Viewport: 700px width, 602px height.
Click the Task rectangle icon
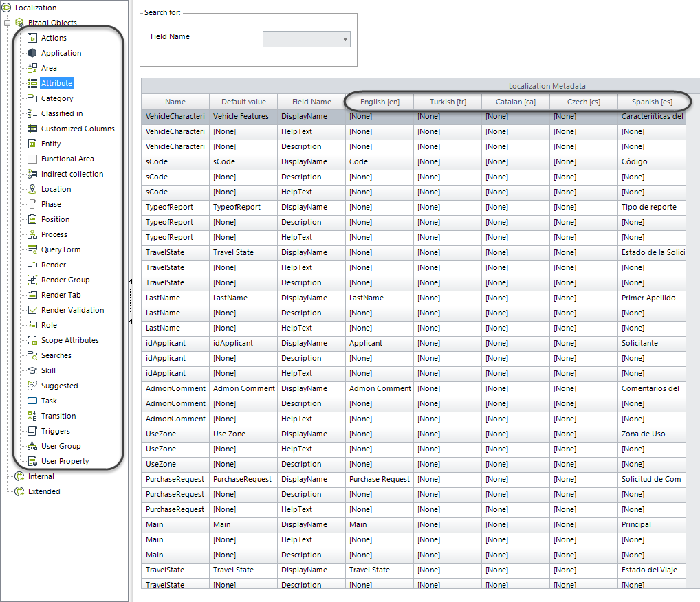click(x=32, y=401)
